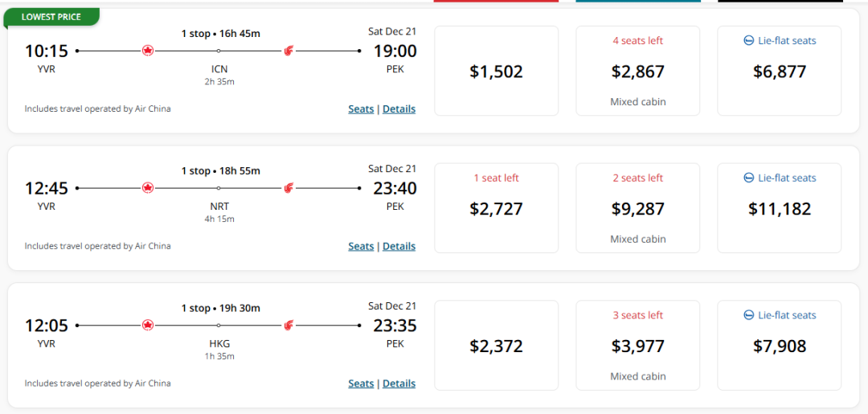Click Air China logo on 10:15 flight

click(289, 51)
